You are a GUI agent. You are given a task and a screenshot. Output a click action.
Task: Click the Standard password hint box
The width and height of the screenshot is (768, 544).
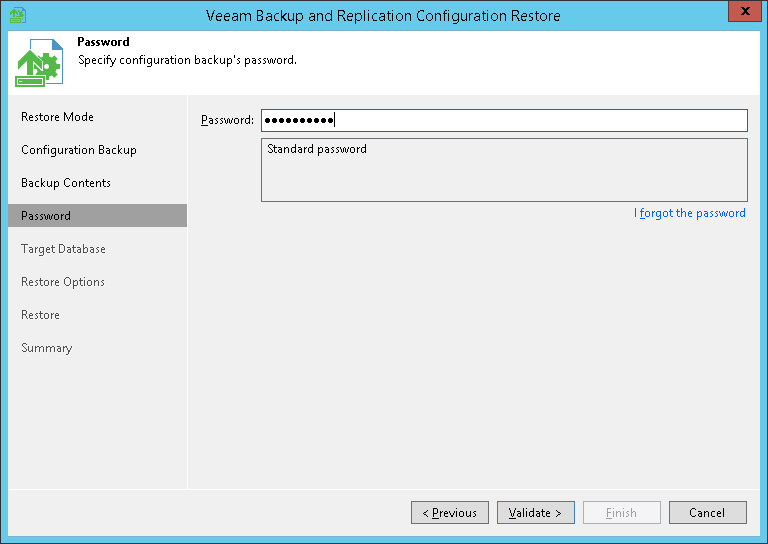point(504,170)
